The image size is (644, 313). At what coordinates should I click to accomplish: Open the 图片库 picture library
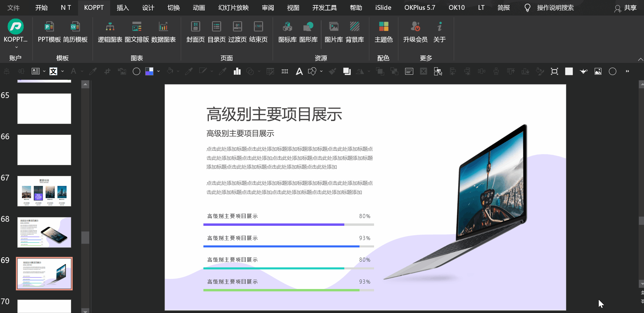pos(334,32)
